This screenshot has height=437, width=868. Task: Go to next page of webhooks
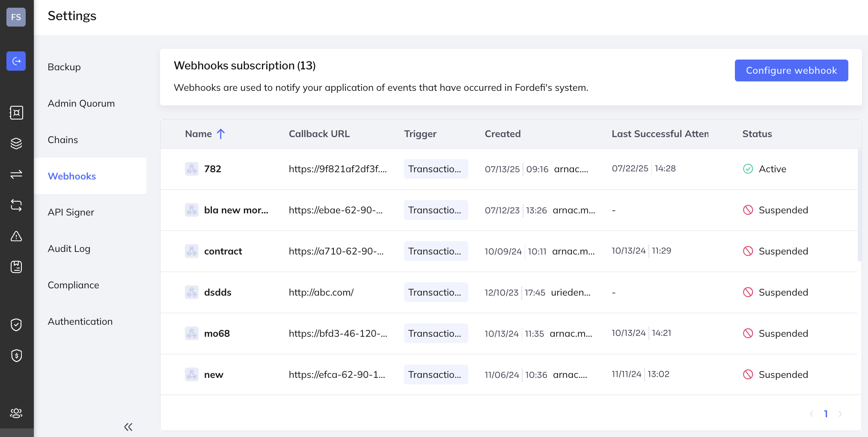click(840, 414)
